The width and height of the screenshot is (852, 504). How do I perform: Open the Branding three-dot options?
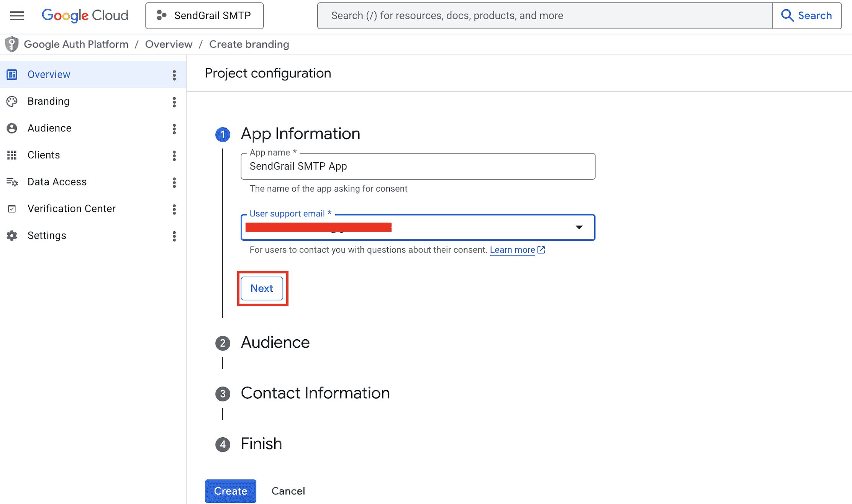pos(174,102)
